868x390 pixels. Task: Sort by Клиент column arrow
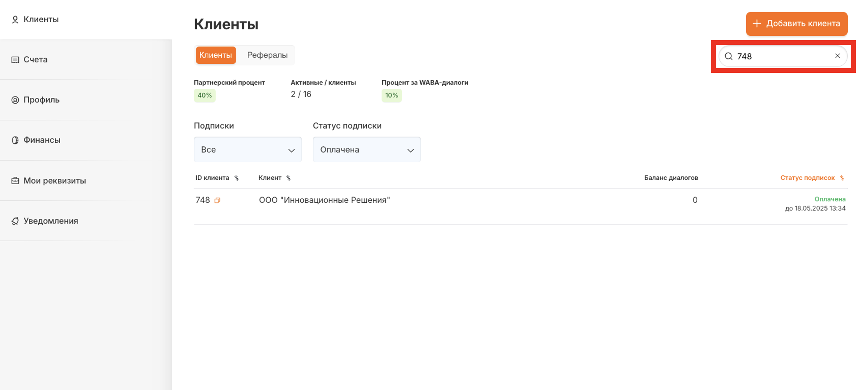pos(289,178)
